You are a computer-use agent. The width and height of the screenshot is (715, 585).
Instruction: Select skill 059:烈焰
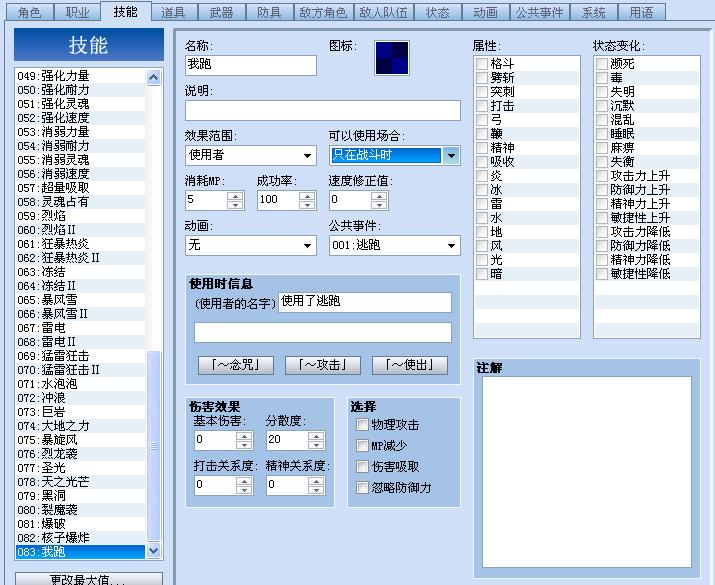(x=80, y=216)
